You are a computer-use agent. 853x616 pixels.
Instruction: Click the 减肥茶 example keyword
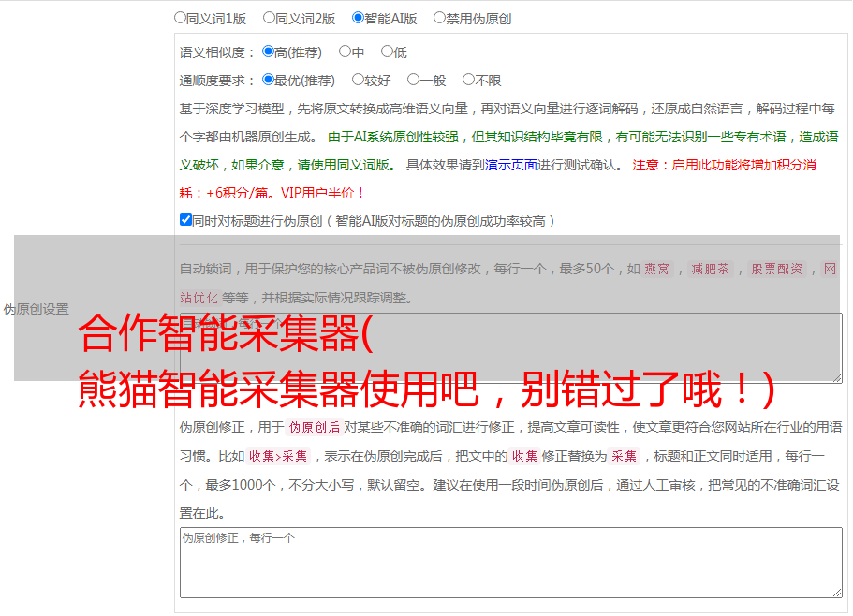pyautogui.click(x=711, y=269)
